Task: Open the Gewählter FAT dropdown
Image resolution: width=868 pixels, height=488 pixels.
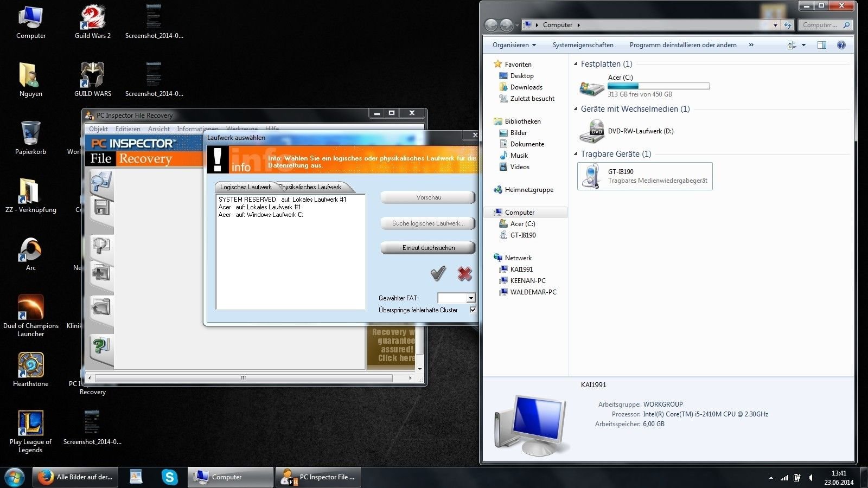Action: point(471,298)
